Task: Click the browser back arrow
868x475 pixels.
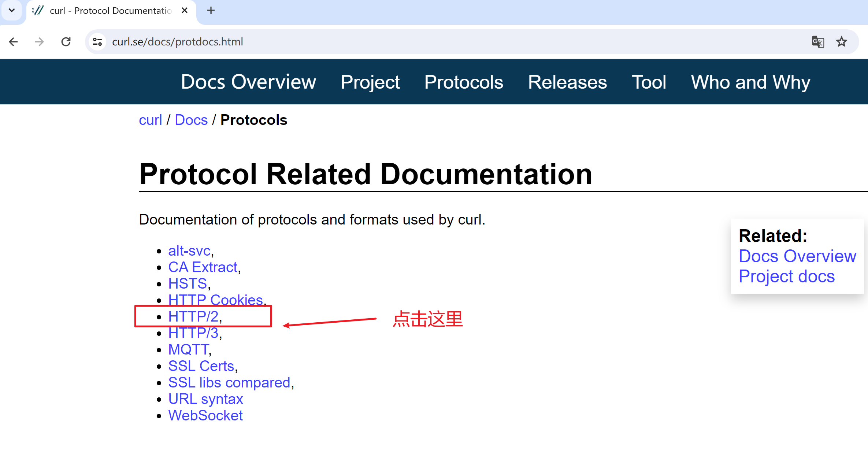Action: [14, 42]
